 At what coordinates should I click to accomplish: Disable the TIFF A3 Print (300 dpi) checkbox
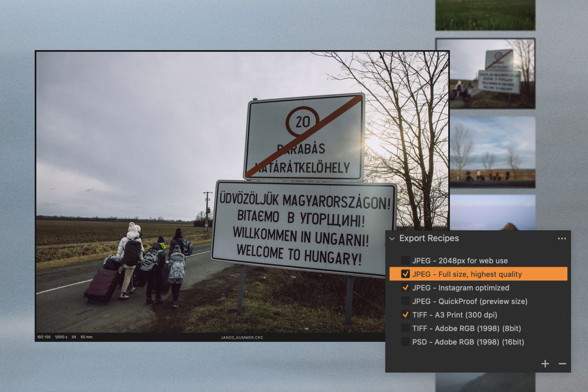pos(405,315)
